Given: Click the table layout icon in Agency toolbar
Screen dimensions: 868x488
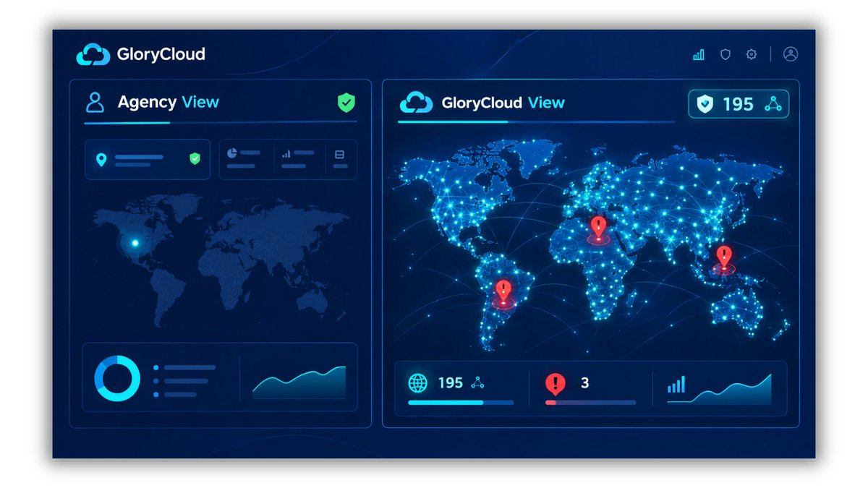Looking at the screenshot, I should pyautogui.click(x=340, y=154).
